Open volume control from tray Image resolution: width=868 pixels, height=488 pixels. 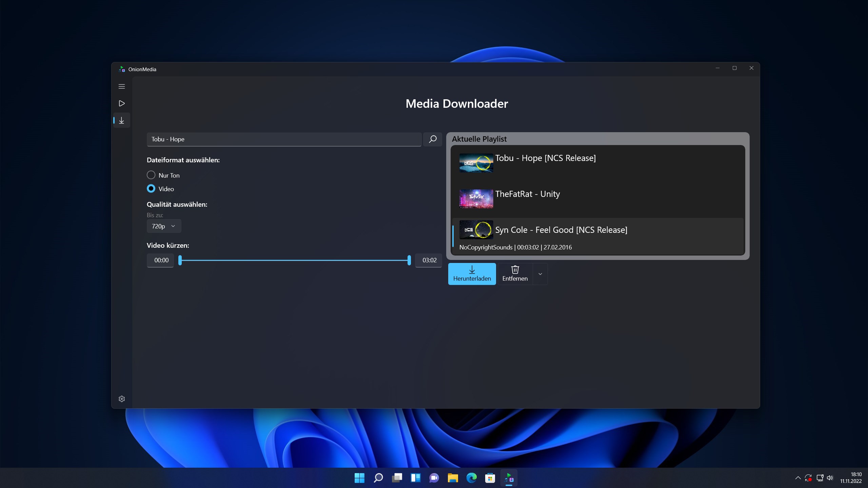(x=830, y=478)
